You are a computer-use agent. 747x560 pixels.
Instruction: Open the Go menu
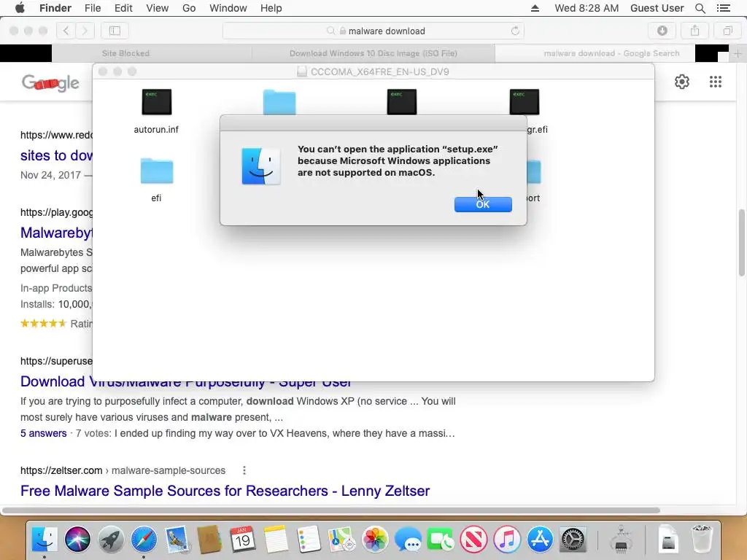tap(189, 8)
